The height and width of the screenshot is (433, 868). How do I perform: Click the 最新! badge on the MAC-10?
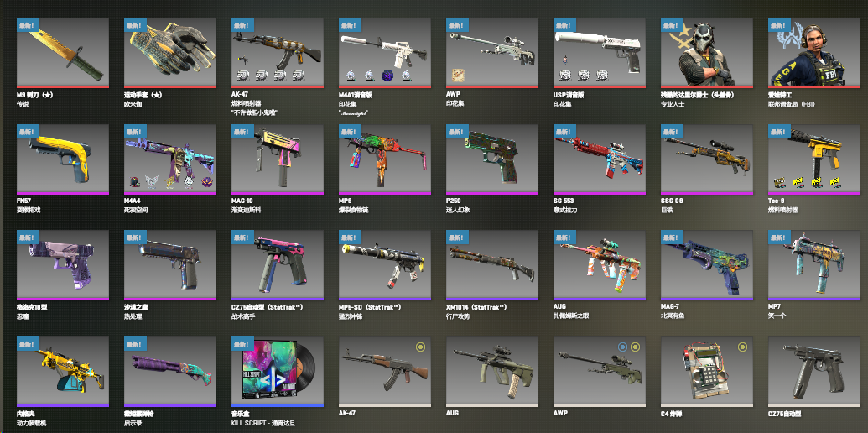[242, 132]
